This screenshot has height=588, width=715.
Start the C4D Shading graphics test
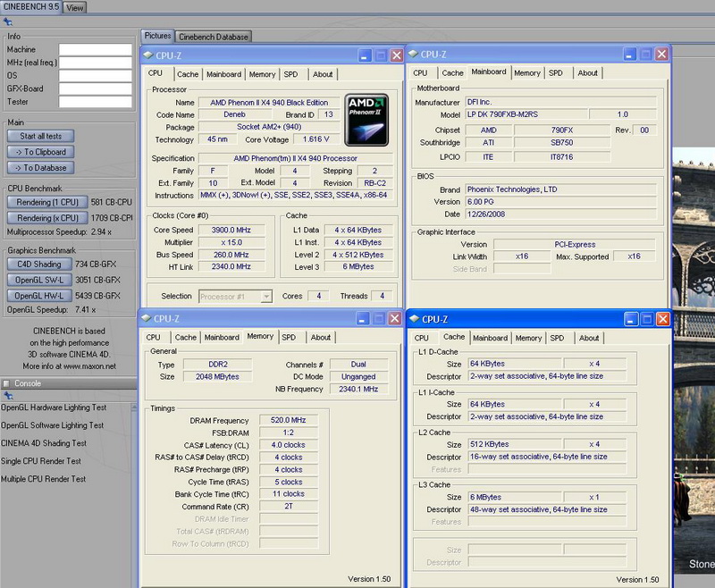click(x=40, y=265)
